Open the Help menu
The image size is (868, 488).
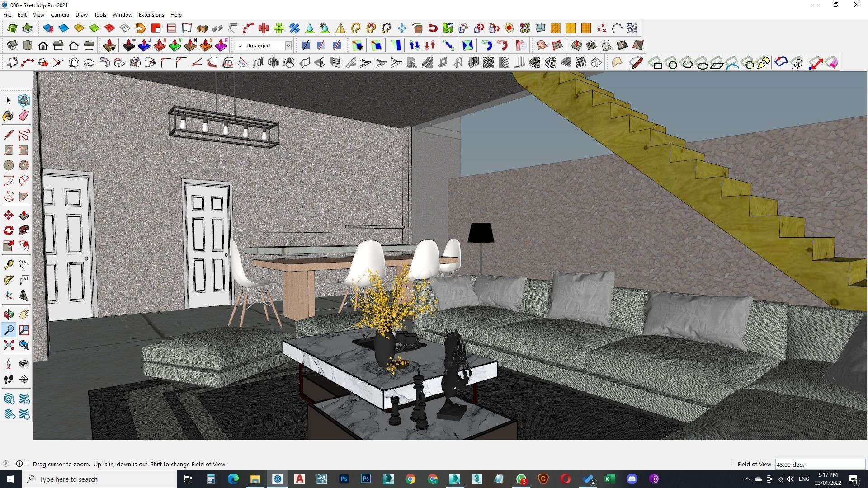176,15
